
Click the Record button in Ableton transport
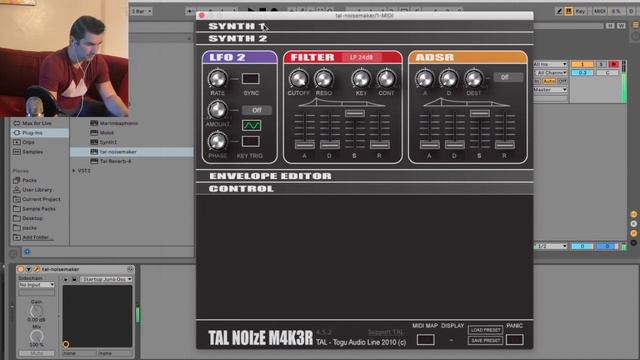[274, 11]
